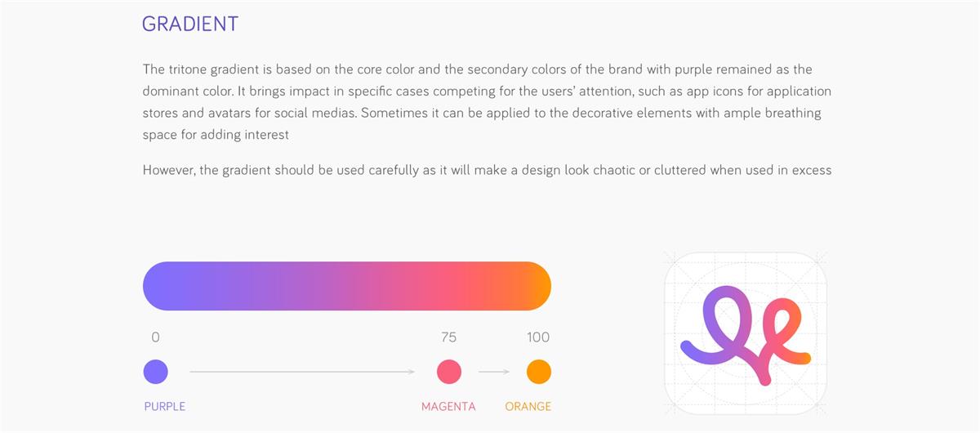Click the gradient stop number 100
980x433 pixels.
point(538,337)
